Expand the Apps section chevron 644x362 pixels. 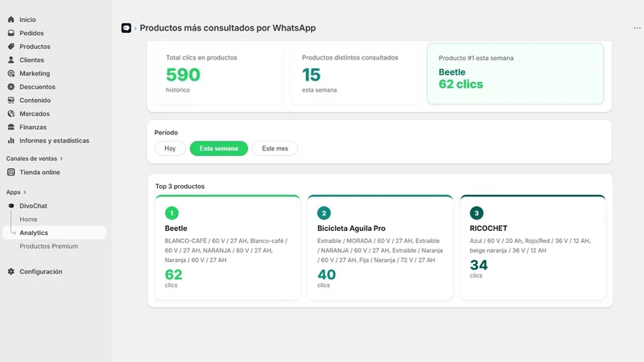[25, 192]
